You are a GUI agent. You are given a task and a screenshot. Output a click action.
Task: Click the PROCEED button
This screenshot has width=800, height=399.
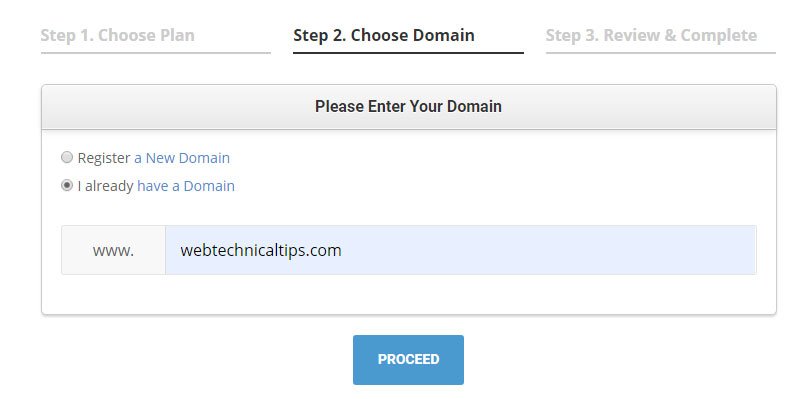pyautogui.click(x=408, y=360)
